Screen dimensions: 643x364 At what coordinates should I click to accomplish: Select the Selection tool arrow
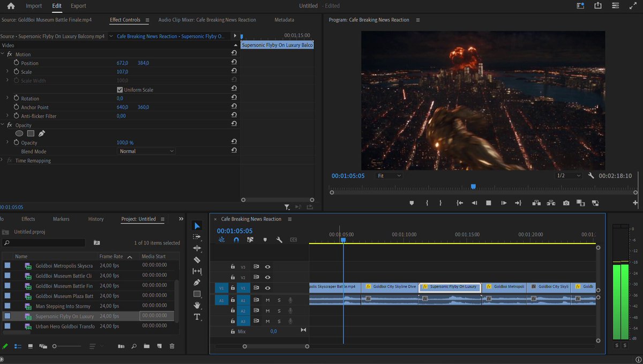pyautogui.click(x=197, y=226)
